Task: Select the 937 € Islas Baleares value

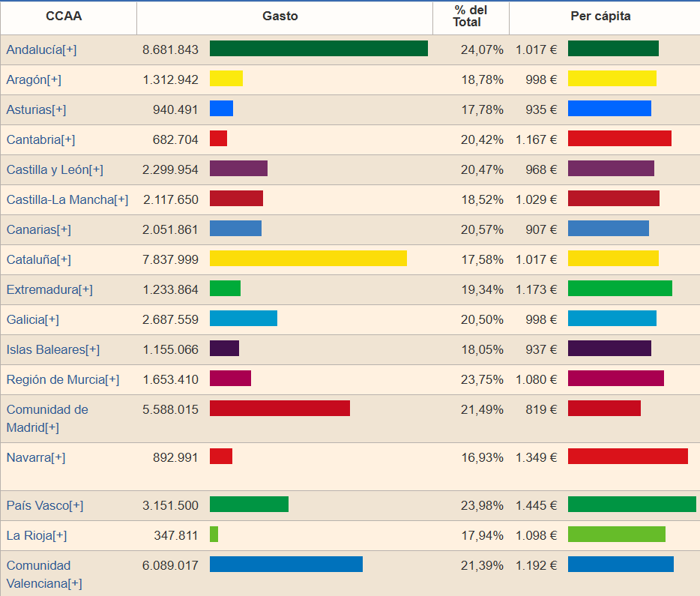Action: pyautogui.click(x=541, y=349)
